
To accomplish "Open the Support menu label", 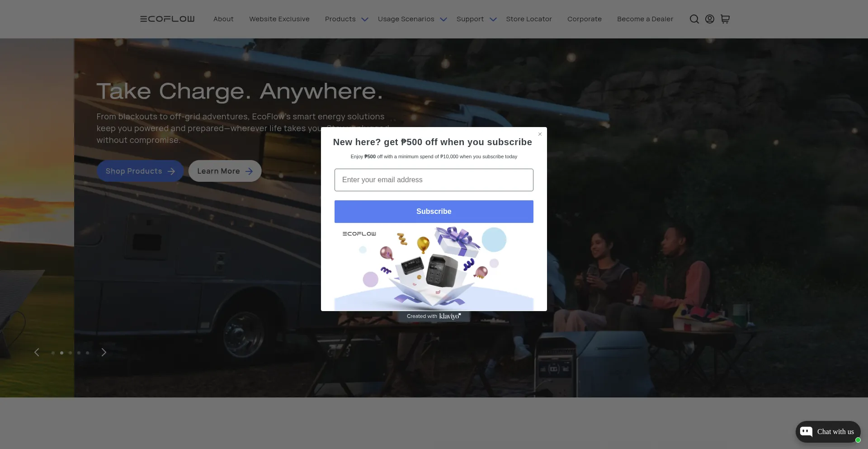I will pyautogui.click(x=470, y=19).
